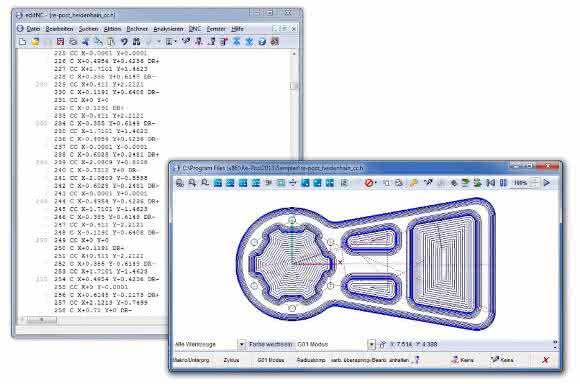The height and width of the screenshot is (384, 580).
Task: Click the printer icon in the plot window toolbar
Action: pyautogui.click(x=399, y=183)
